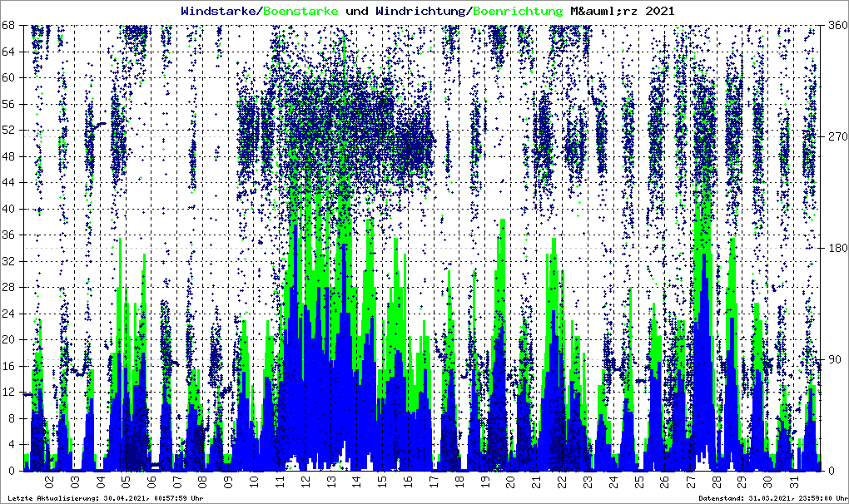Click the "M&auml;rz 2021" title text
This screenshot has width=849, height=504.
[x=621, y=12]
